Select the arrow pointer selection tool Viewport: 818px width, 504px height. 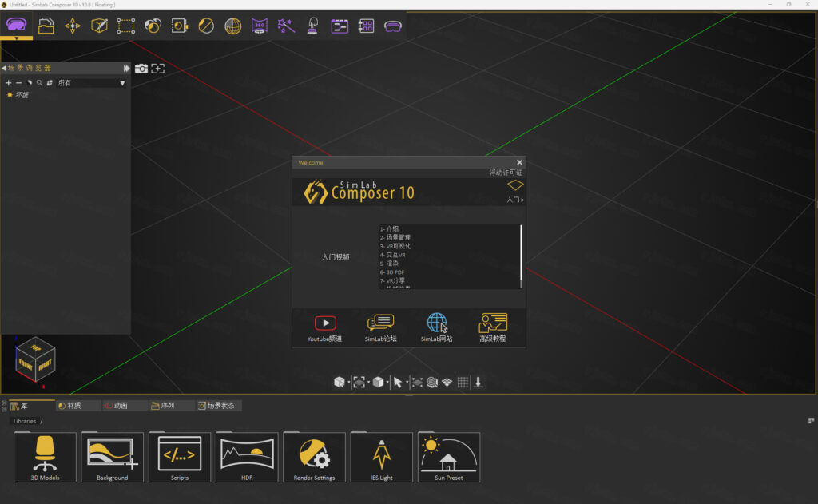pyautogui.click(x=398, y=383)
